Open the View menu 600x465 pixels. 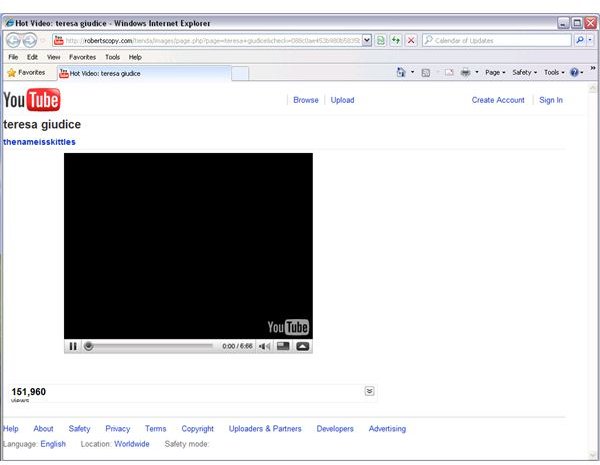click(54, 57)
